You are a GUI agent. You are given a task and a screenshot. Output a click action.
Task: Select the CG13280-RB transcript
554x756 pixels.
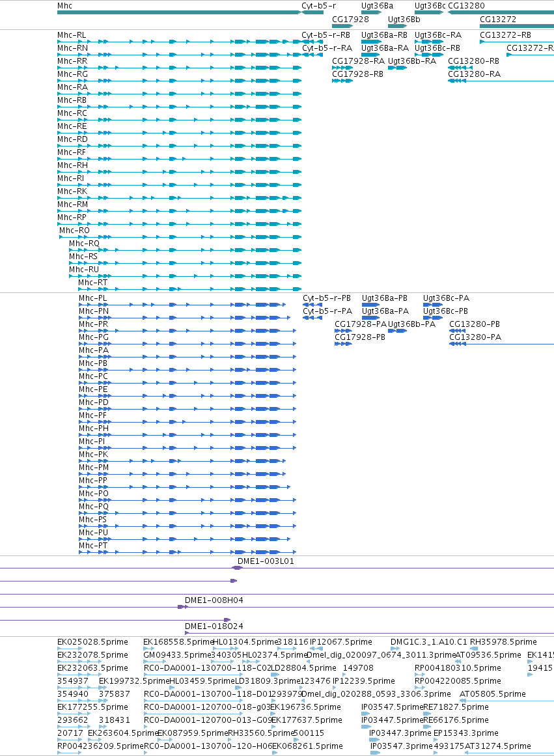click(x=460, y=68)
